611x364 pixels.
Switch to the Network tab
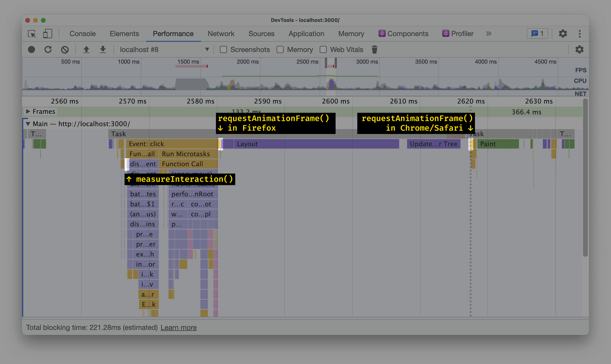tap(221, 33)
